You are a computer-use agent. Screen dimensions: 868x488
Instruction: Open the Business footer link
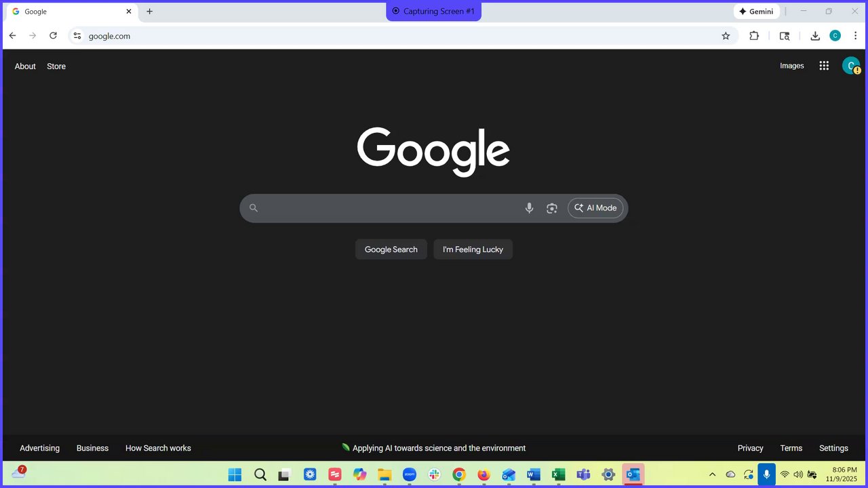click(x=92, y=448)
